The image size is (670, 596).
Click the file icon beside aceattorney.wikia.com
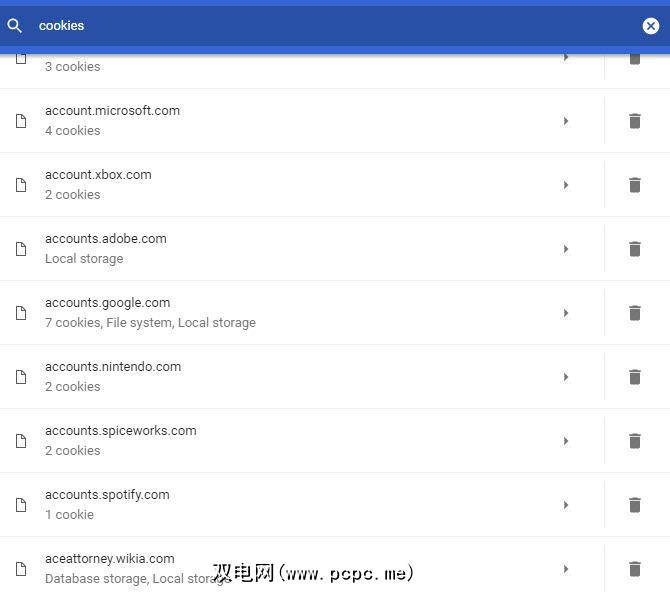pyautogui.click(x=21, y=569)
